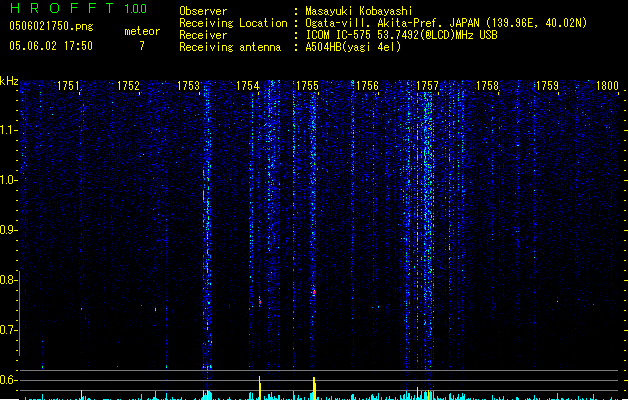Click the red meteor echo near 1754

tap(260, 302)
